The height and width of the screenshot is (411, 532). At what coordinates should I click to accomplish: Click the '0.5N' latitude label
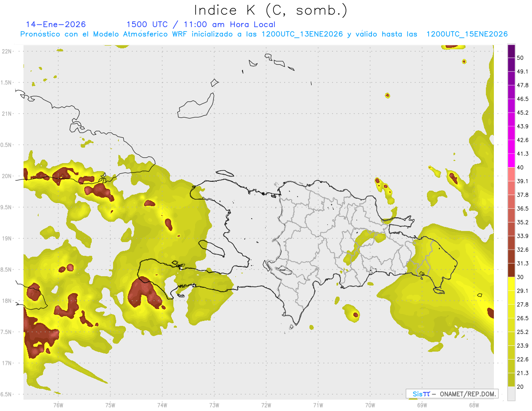pos(7,145)
